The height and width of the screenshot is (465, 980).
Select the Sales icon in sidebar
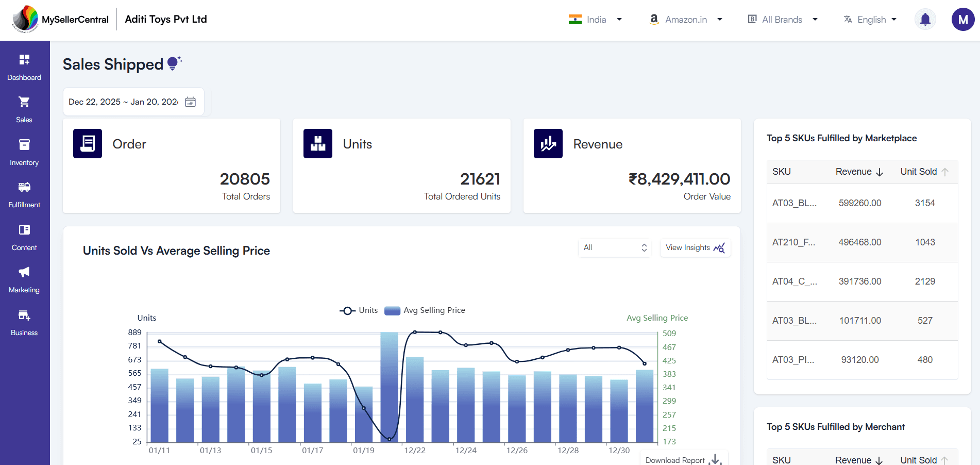point(24,109)
